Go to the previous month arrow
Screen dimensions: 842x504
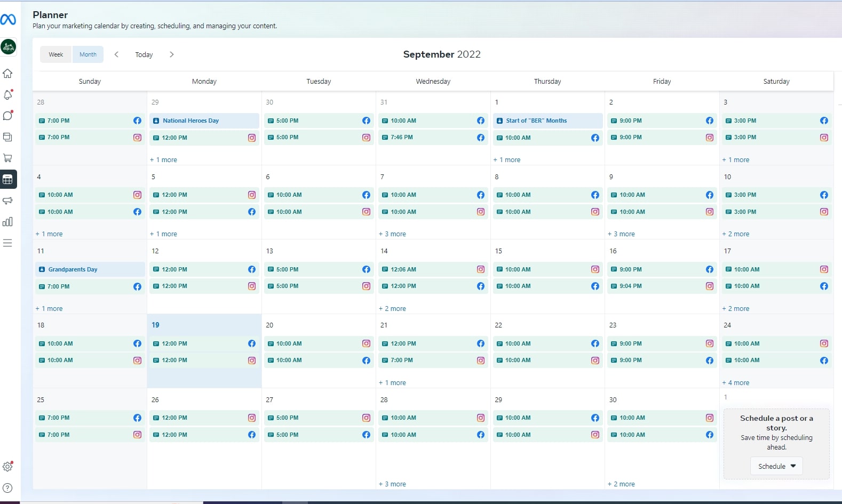116,54
